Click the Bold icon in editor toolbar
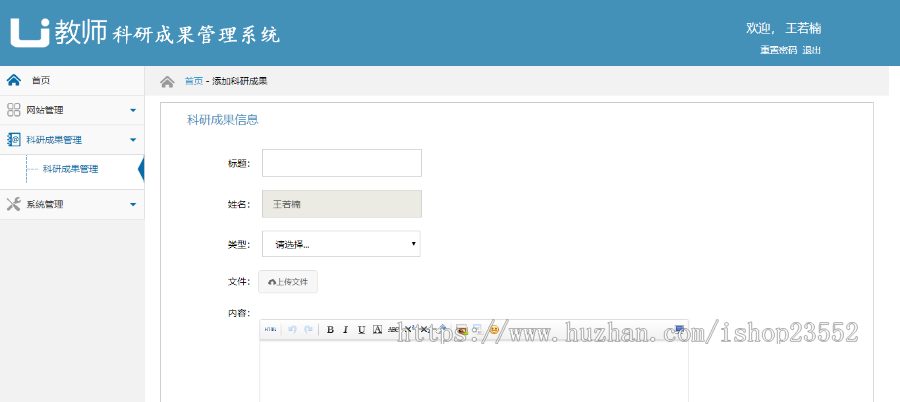 pos(330,329)
